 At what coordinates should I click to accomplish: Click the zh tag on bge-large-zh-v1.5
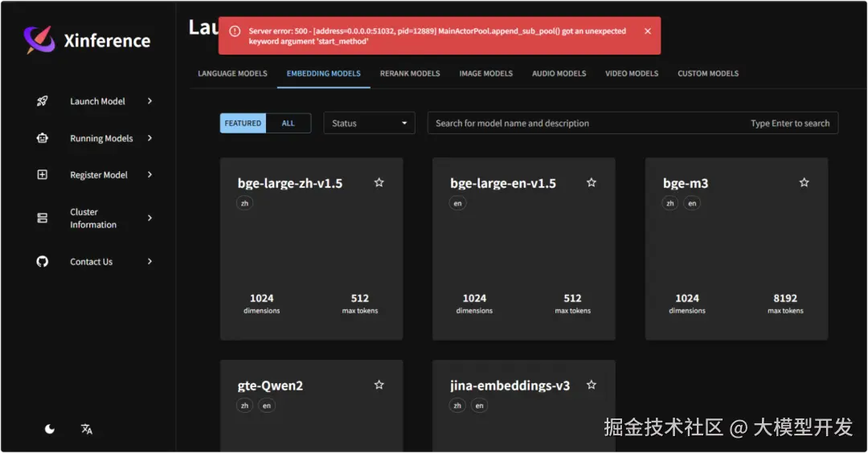click(244, 203)
